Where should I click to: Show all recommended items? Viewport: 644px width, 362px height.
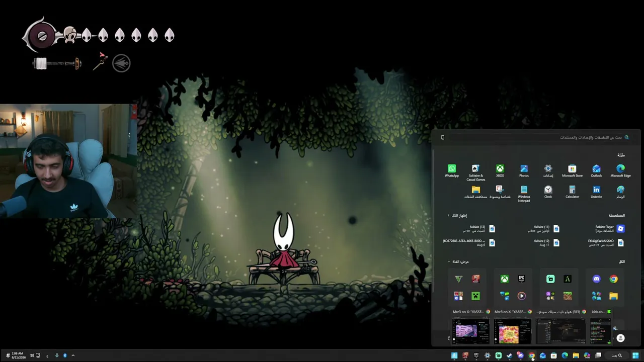click(457, 216)
